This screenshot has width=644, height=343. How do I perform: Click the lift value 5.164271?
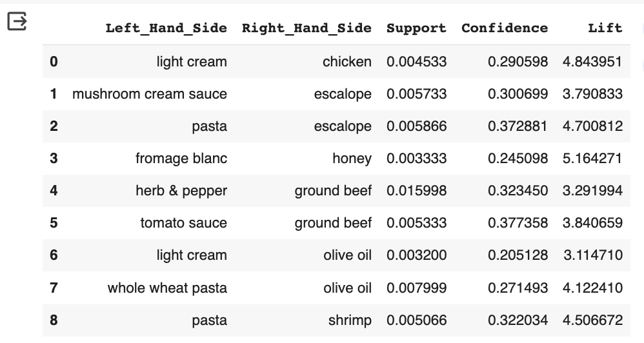point(592,159)
